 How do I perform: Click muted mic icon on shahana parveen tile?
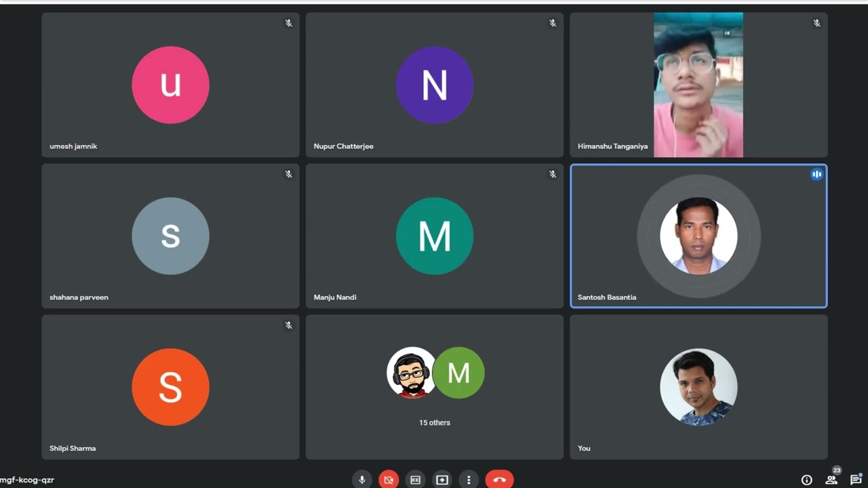pyautogui.click(x=289, y=174)
